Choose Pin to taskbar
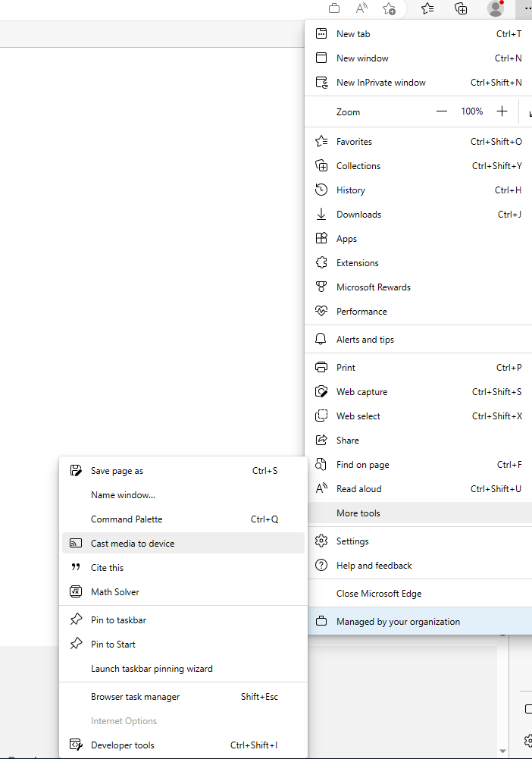 tap(183, 619)
